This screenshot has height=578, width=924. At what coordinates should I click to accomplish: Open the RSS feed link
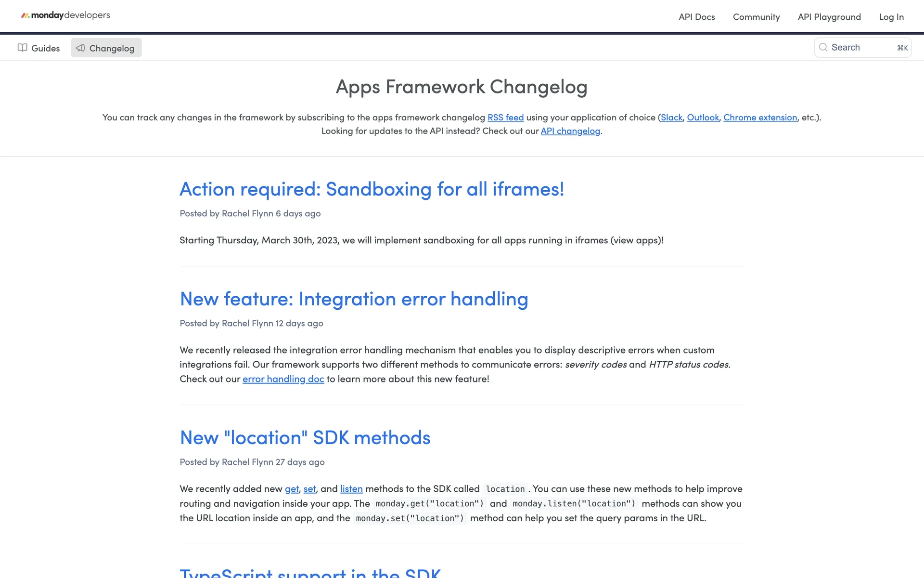(x=505, y=118)
